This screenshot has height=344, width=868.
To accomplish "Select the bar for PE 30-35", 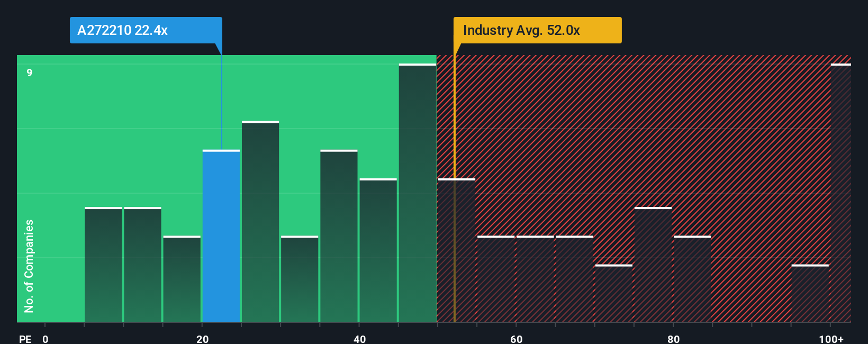I will [x=300, y=279].
